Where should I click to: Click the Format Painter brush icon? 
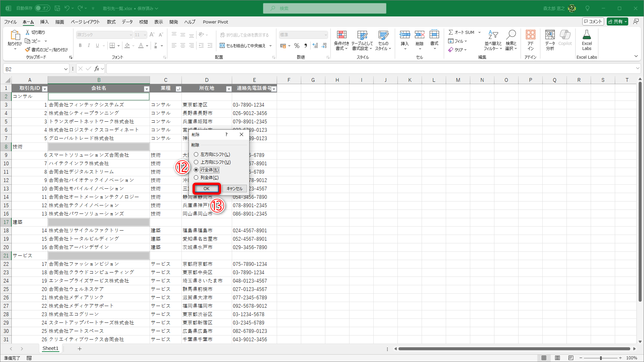[28, 50]
